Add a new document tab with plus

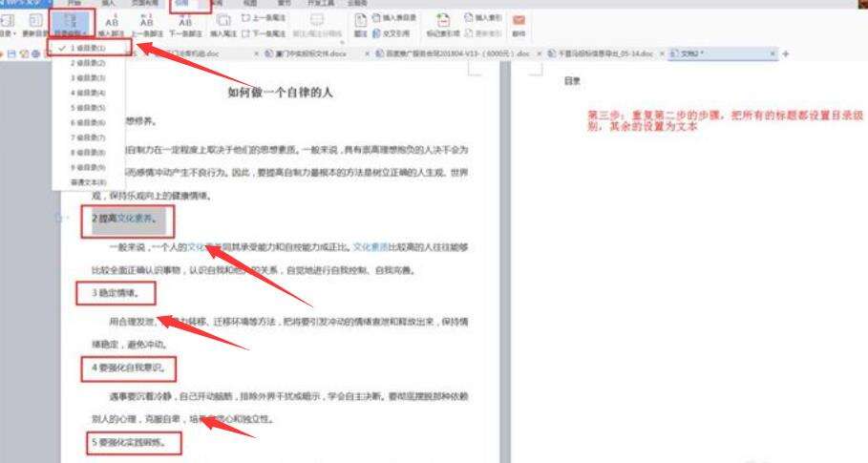(785, 53)
